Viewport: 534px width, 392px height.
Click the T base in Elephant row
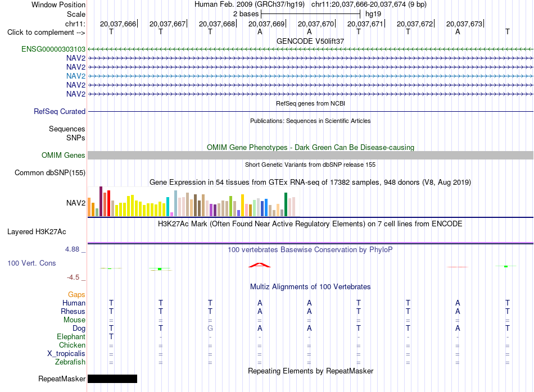111,336
